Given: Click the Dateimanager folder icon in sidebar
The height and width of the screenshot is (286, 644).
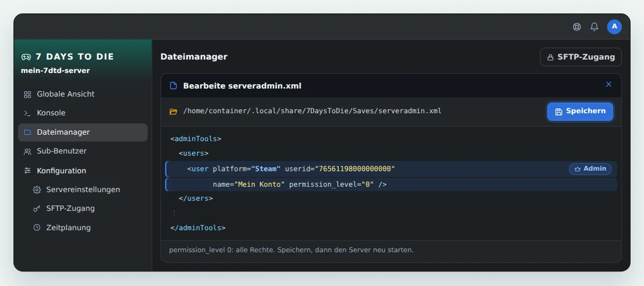Looking at the screenshot, I should click(27, 133).
